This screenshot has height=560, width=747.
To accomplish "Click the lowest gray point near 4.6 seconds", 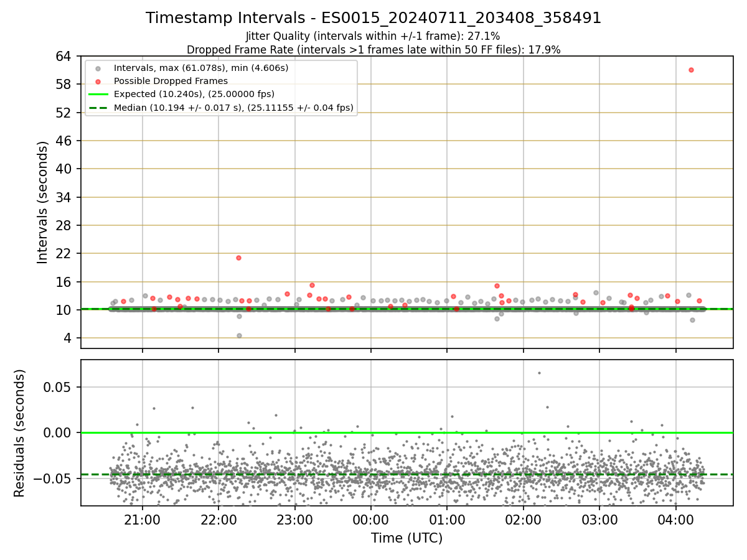I will coord(239,335).
